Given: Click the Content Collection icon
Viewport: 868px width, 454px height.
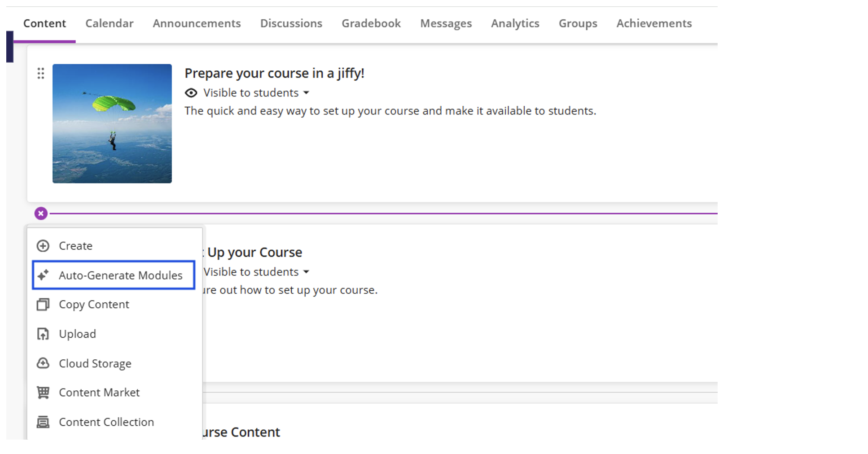Looking at the screenshot, I should pyautogui.click(x=43, y=422).
